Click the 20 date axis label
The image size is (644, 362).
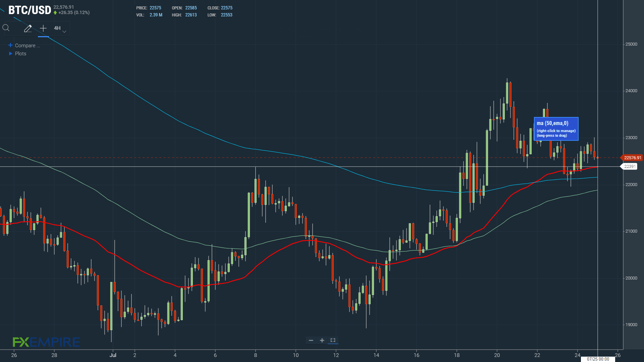pyautogui.click(x=497, y=355)
